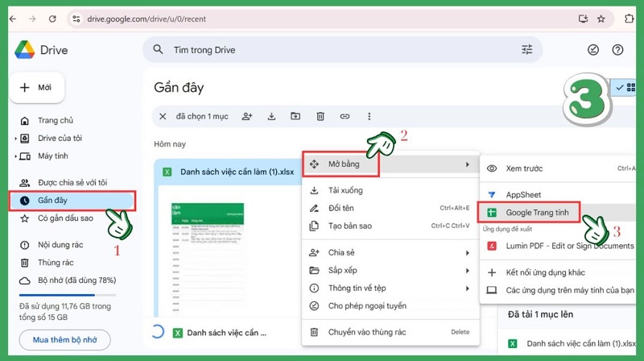Choose Chuyển vào thùng rác
This screenshot has height=361, width=644.
(x=390, y=332)
